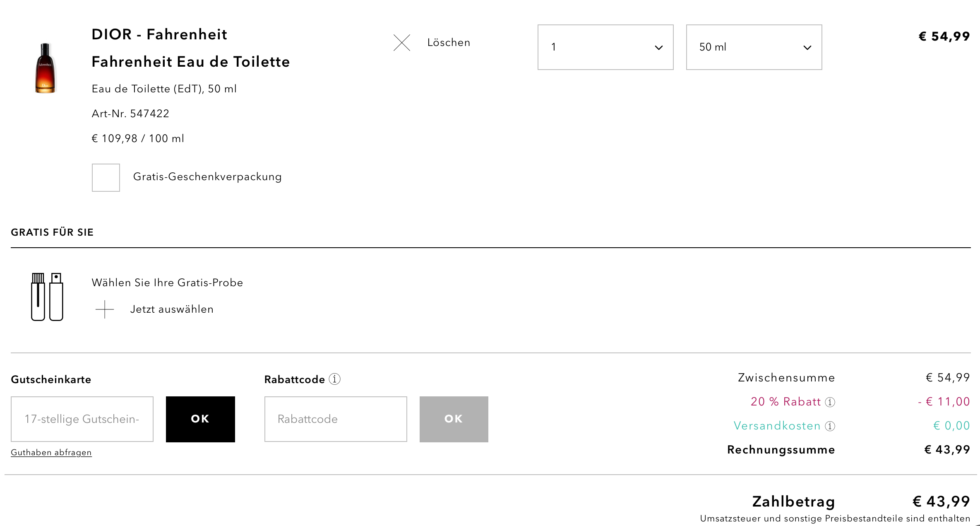The width and height of the screenshot is (980, 526).
Task: Click the DIOR - Fahrenheit brand heading
Action: click(x=159, y=34)
